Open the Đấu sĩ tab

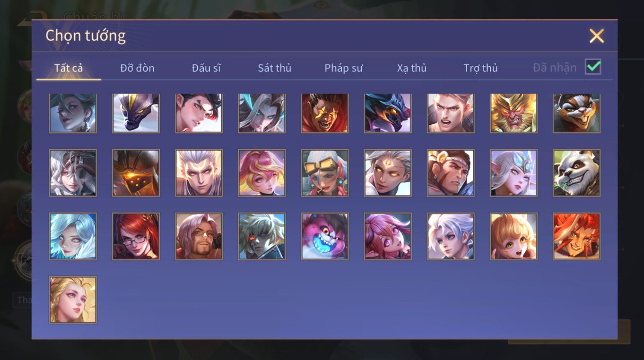coord(206,67)
